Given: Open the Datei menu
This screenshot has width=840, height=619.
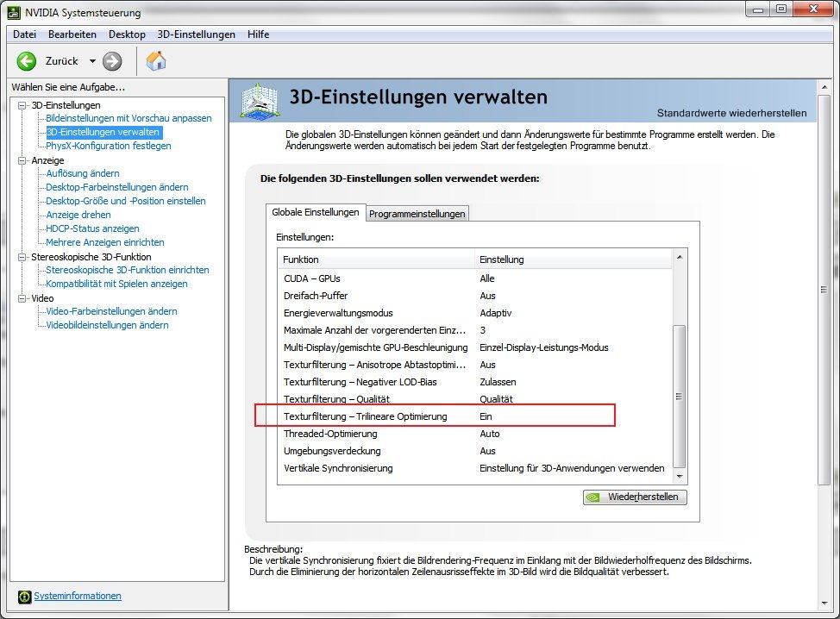Looking at the screenshot, I should (25, 34).
